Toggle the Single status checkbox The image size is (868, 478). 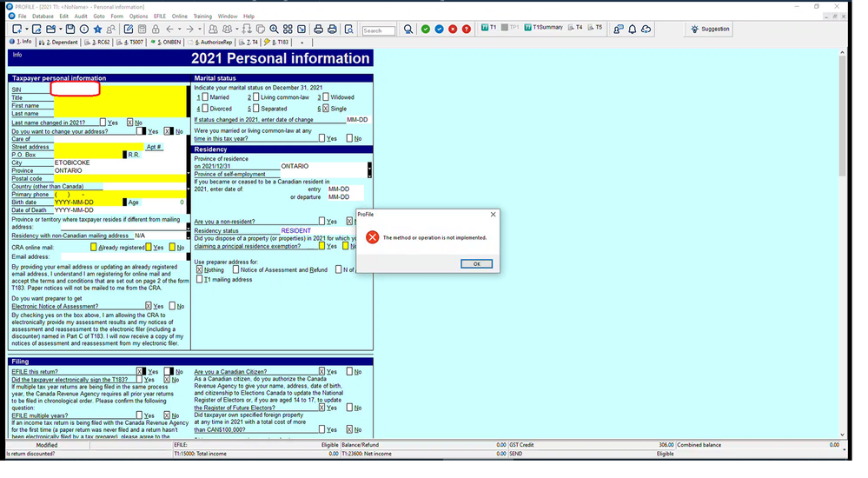pyautogui.click(x=326, y=109)
